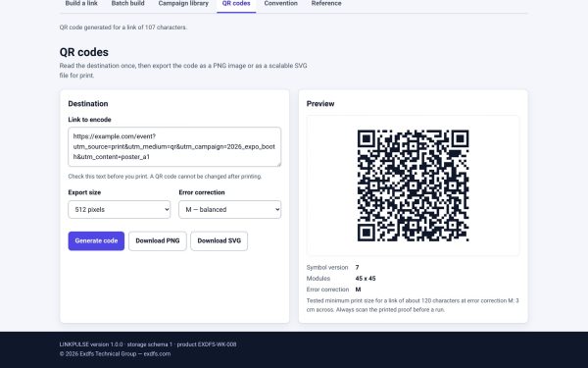The width and height of the screenshot is (588, 368).
Task: Click the exdfs.com text in the footer
Action: pos(157,353)
